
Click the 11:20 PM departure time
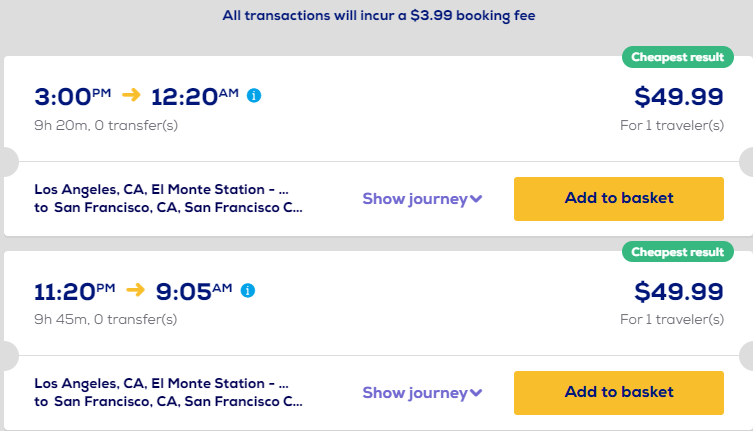tap(78, 292)
